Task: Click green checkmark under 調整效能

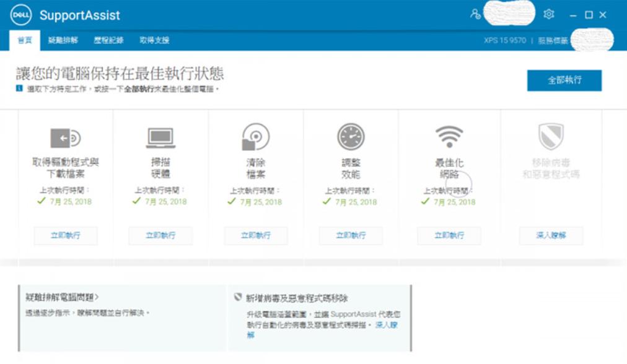Action: click(327, 201)
